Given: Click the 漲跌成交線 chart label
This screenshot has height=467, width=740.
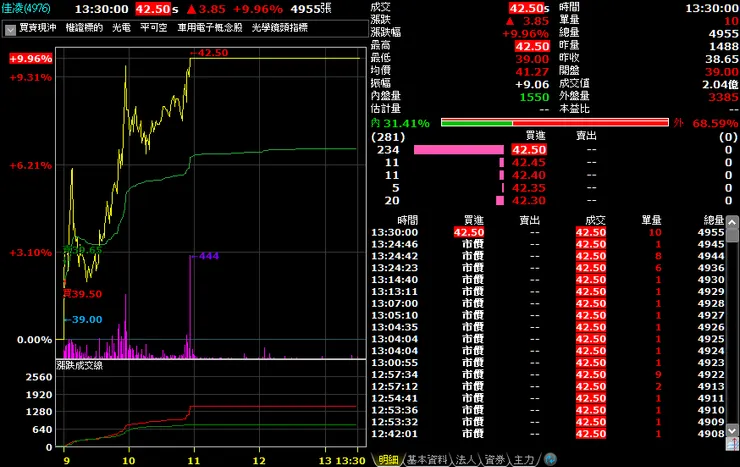Looking at the screenshot, I should 79,366.
